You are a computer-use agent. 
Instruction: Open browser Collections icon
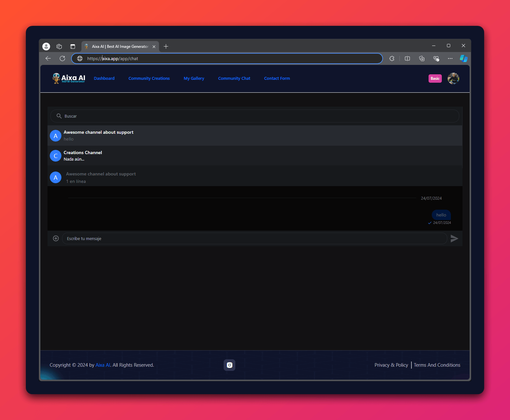422,58
